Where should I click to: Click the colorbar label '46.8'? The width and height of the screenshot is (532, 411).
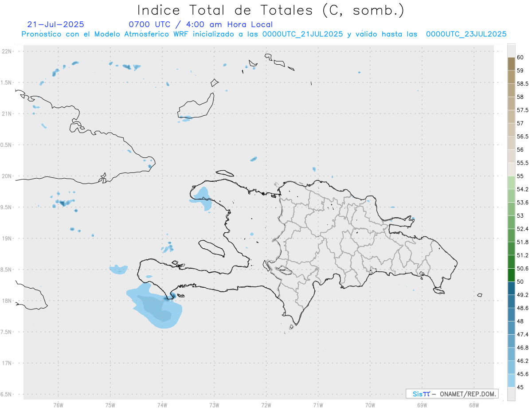(x=523, y=348)
